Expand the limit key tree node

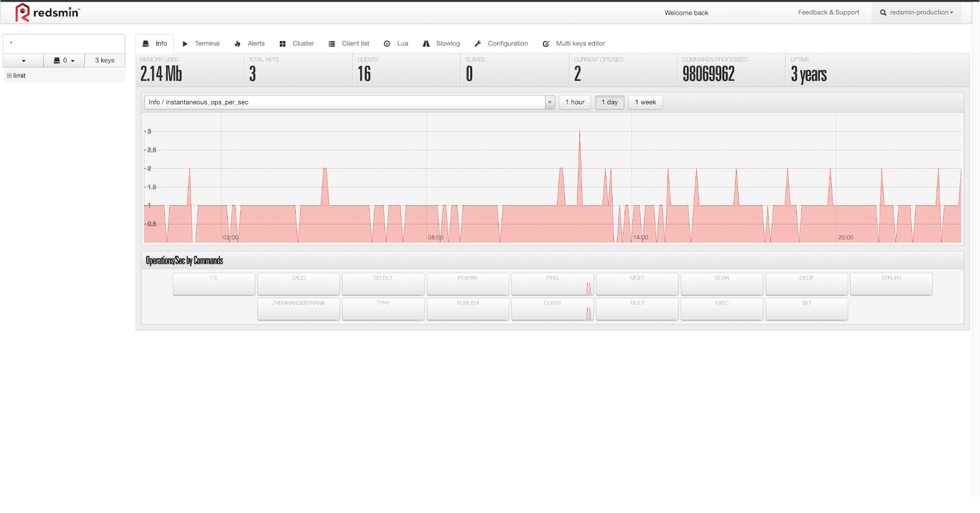(x=9, y=76)
